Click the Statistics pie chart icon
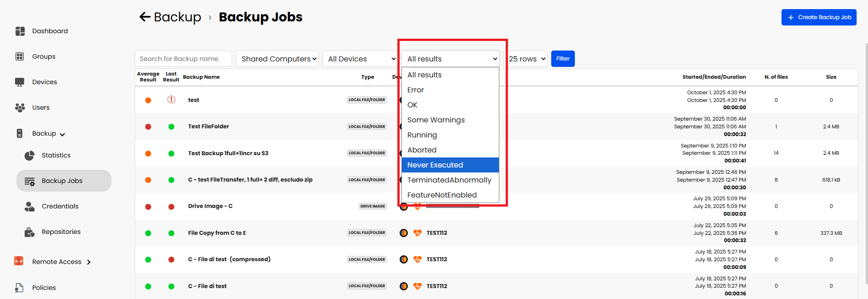 point(30,156)
